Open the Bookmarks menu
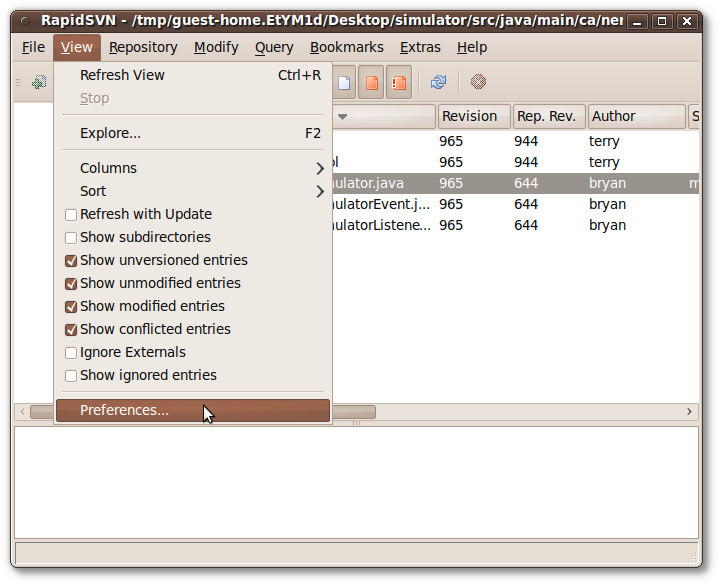The width and height of the screenshot is (720, 585). point(347,47)
